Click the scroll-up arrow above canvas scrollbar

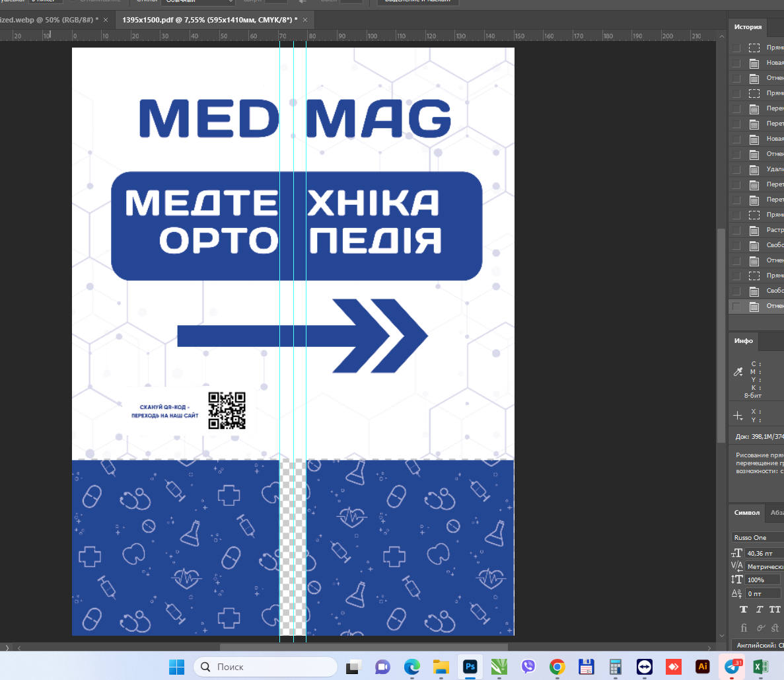[721, 36]
